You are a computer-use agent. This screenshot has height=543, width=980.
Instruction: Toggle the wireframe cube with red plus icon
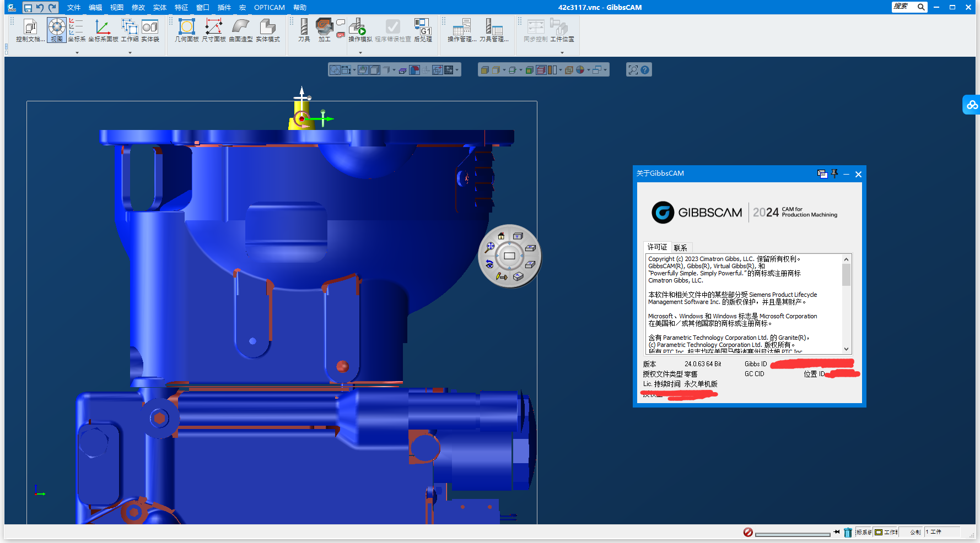click(438, 70)
